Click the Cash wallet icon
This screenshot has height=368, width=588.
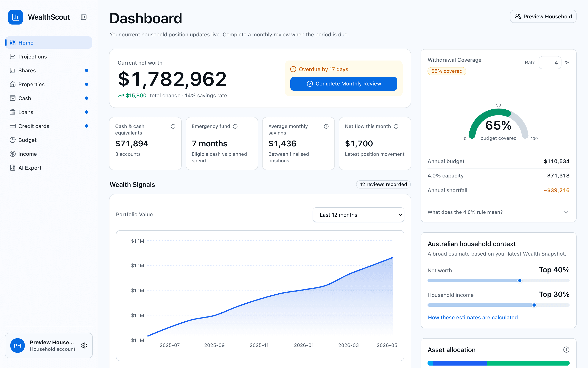click(13, 98)
